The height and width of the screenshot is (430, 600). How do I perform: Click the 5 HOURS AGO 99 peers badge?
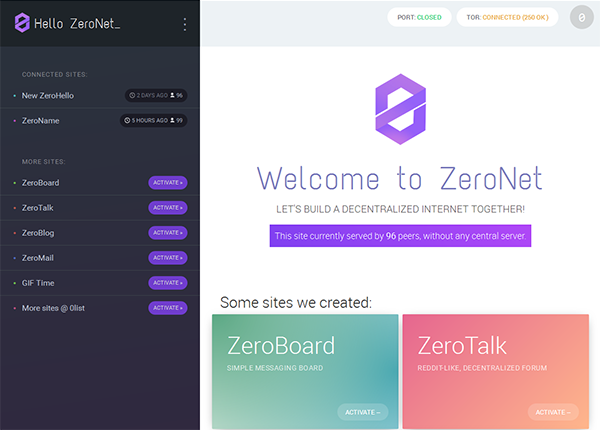[153, 121]
